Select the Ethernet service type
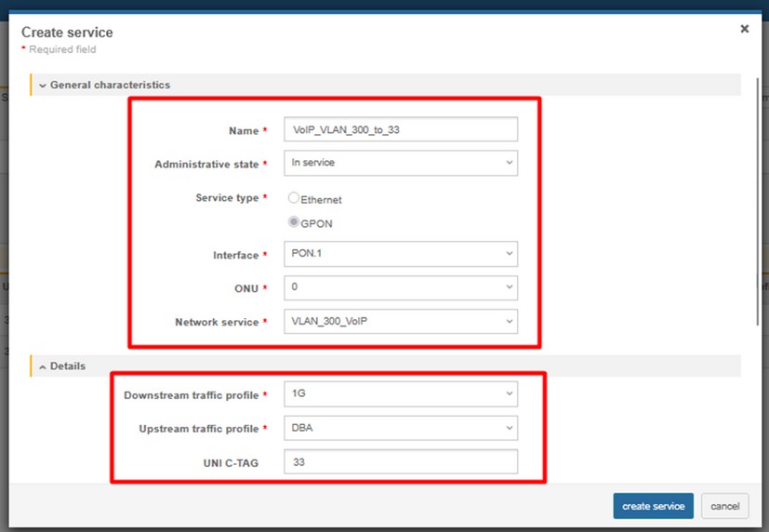Viewport: 769px width, 532px height. click(x=294, y=198)
